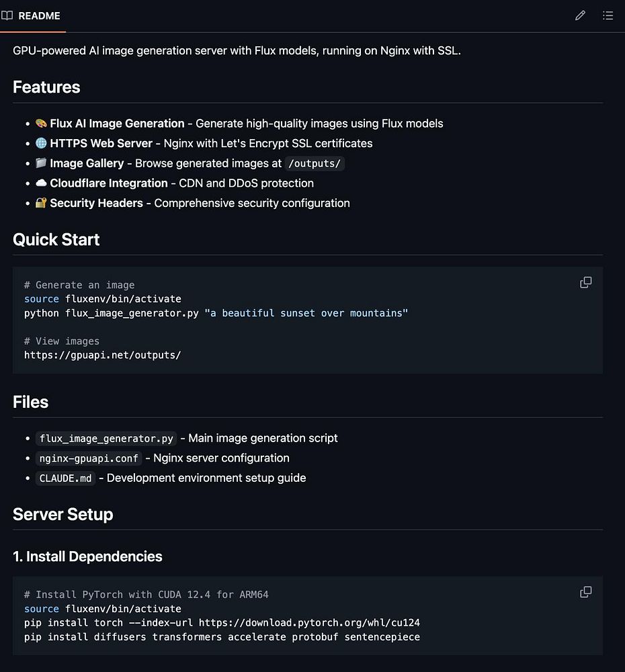This screenshot has height=672, width=625.
Task: Click the https://gpuapi.net/outputs/ URL in code block
Action: (102, 355)
